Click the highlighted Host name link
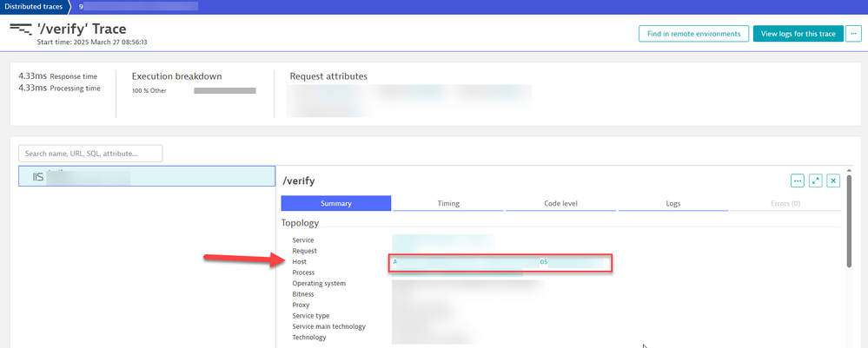 500,262
